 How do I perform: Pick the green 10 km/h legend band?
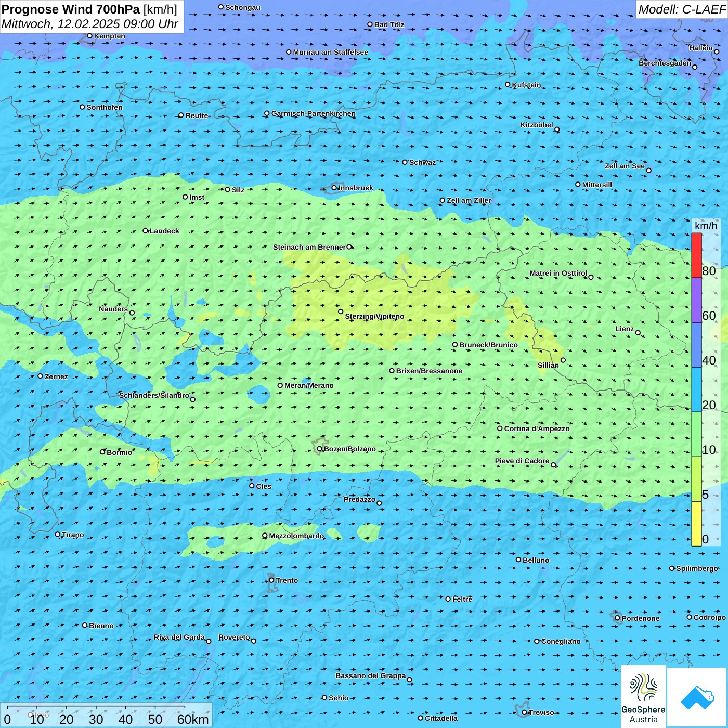(696, 434)
